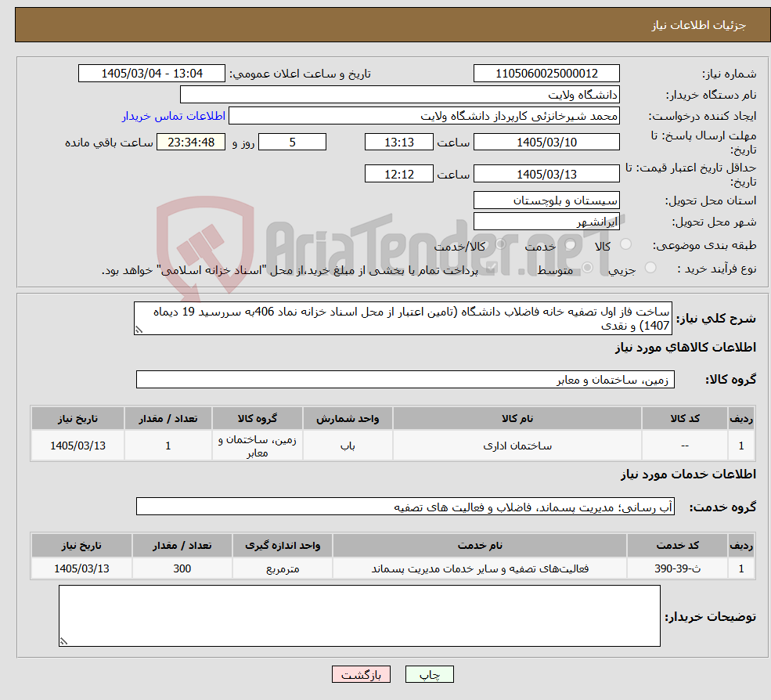
Task: Click the countdown field 23:34:48
Action: pos(191,143)
